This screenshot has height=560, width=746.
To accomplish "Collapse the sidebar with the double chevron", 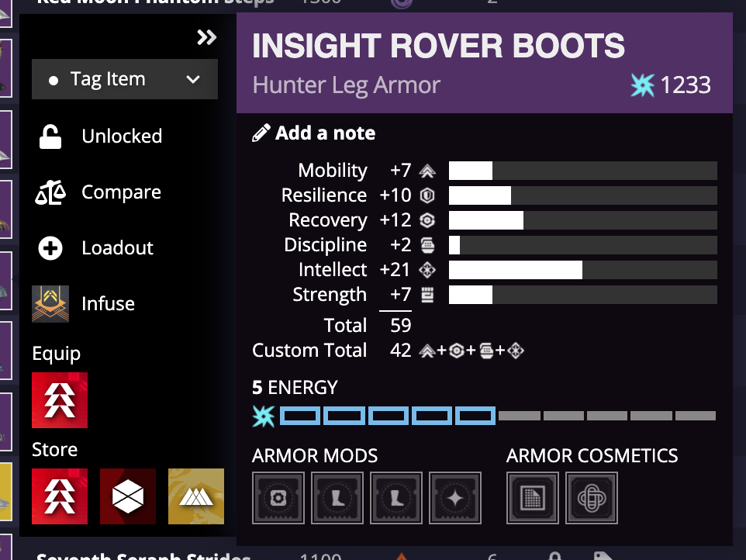I will (206, 36).
